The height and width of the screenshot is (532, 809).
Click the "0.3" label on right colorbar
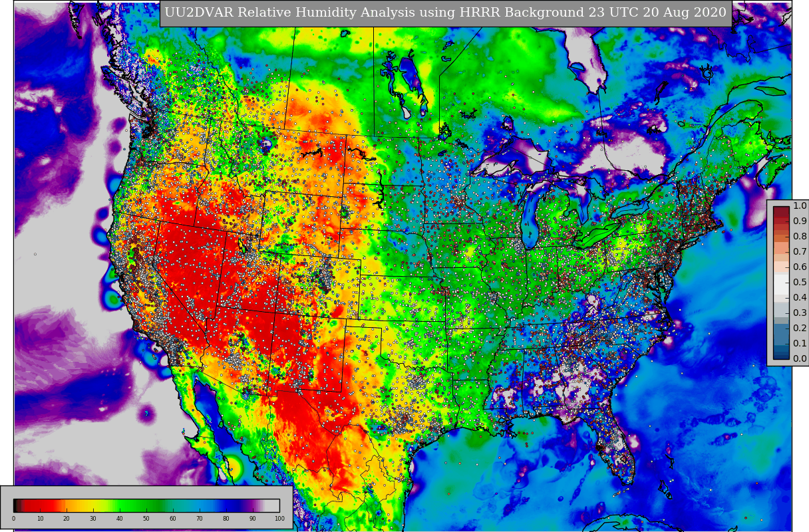click(x=800, y=313)
